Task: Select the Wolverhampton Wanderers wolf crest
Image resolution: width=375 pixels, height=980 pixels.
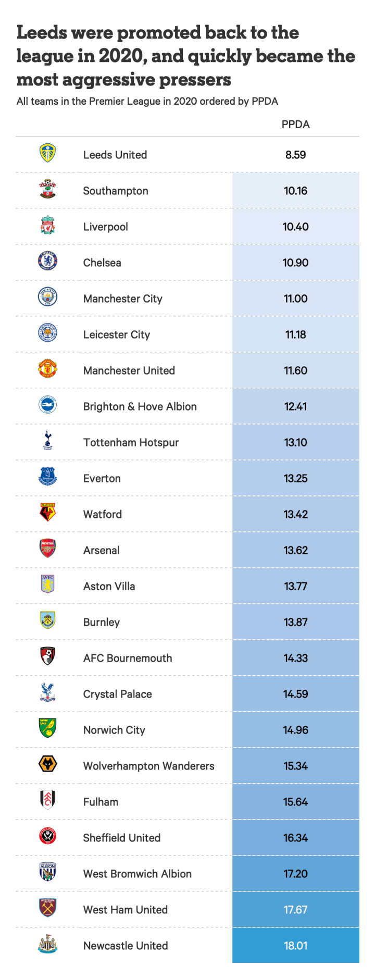Action: 48,765
